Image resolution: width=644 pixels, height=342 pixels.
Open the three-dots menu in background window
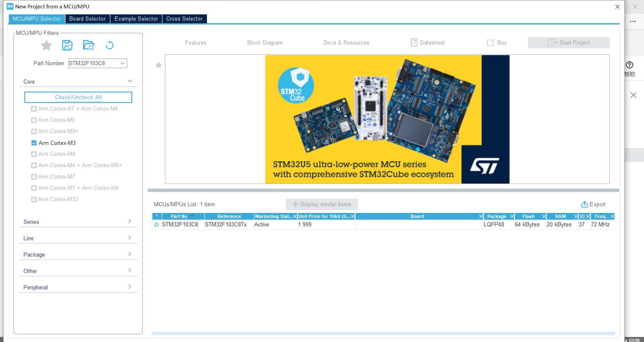633,21
